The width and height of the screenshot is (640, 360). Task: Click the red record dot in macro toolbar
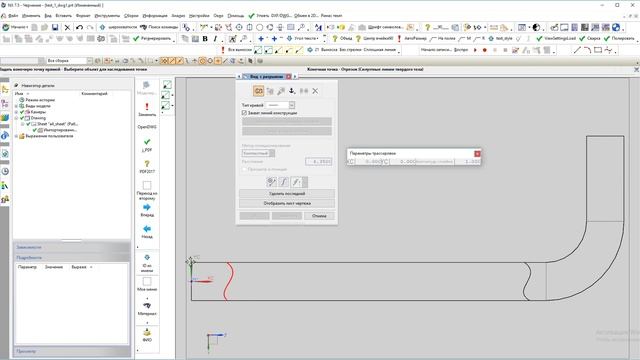[x=484, y=50]
